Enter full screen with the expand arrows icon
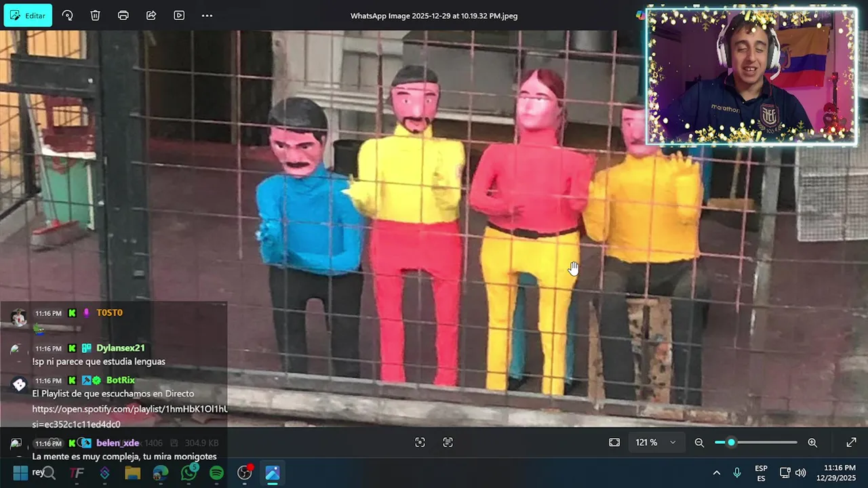 (x=851, y=443)
